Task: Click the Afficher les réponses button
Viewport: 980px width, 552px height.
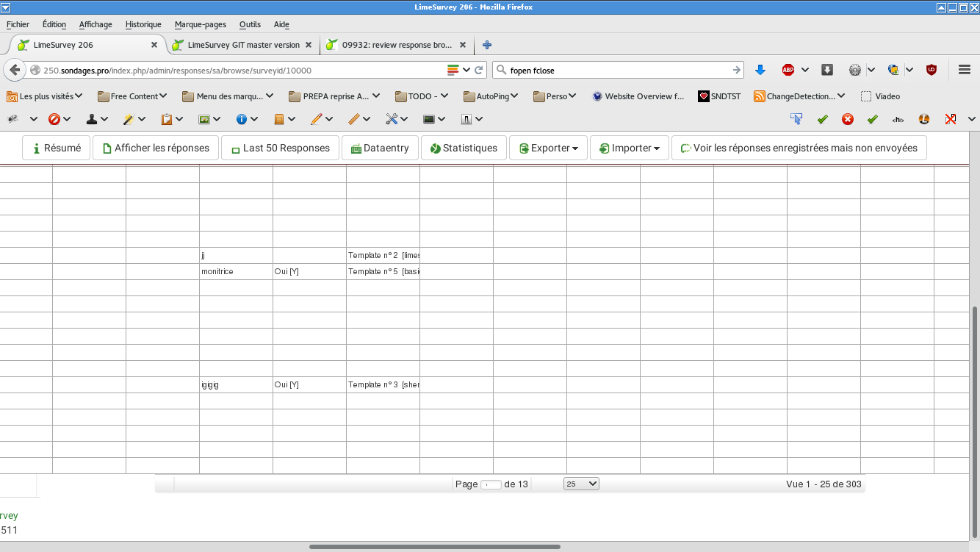Action: coord(155,148)
